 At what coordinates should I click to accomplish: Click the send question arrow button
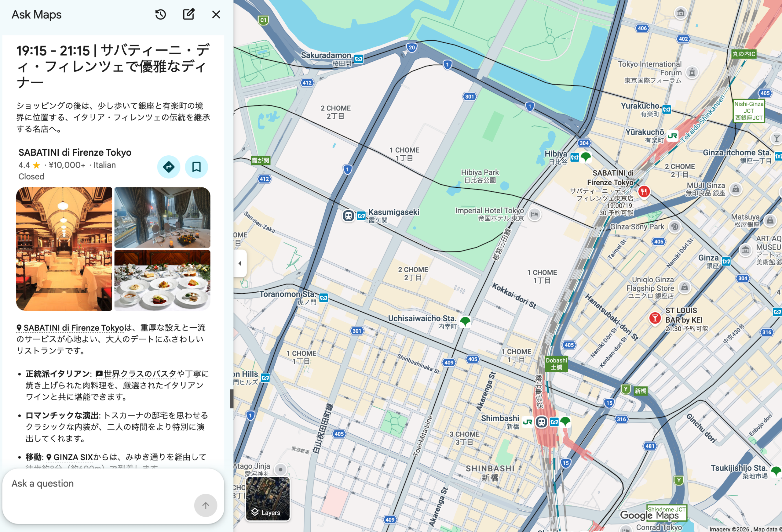point(206,505)
